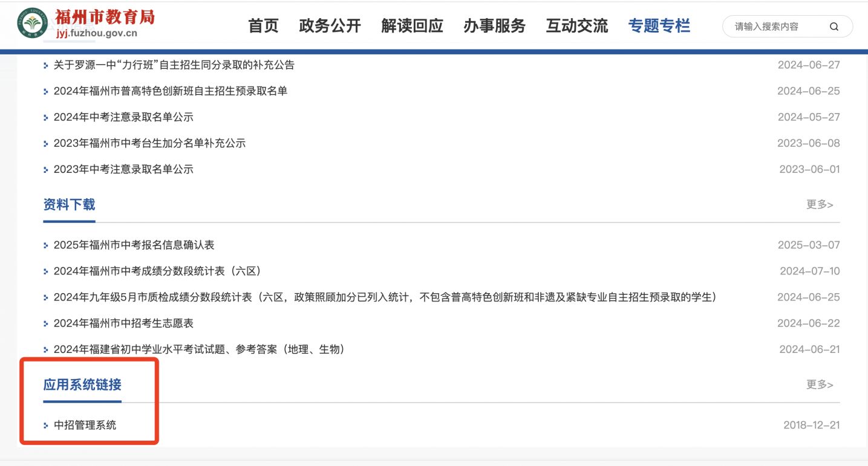This screenshot has height=466, width=868.
Task: Open 2024年中考注意录取名单公示
Action: pyautogui.click(x=123, y=117)
